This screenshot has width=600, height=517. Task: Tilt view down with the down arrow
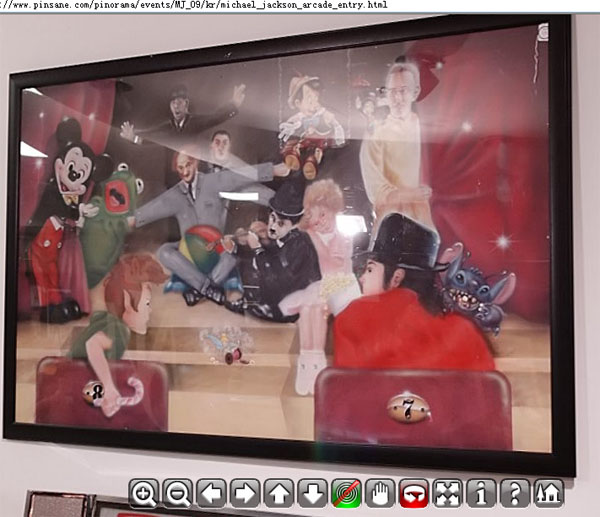pos(313,493)
